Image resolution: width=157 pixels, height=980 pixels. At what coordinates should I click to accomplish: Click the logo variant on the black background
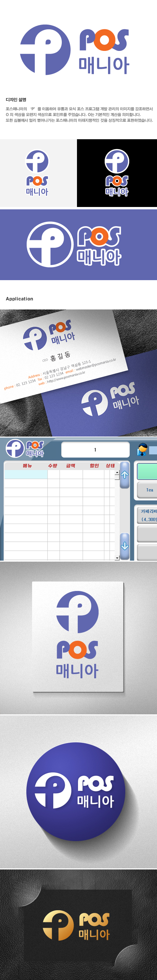117,173
